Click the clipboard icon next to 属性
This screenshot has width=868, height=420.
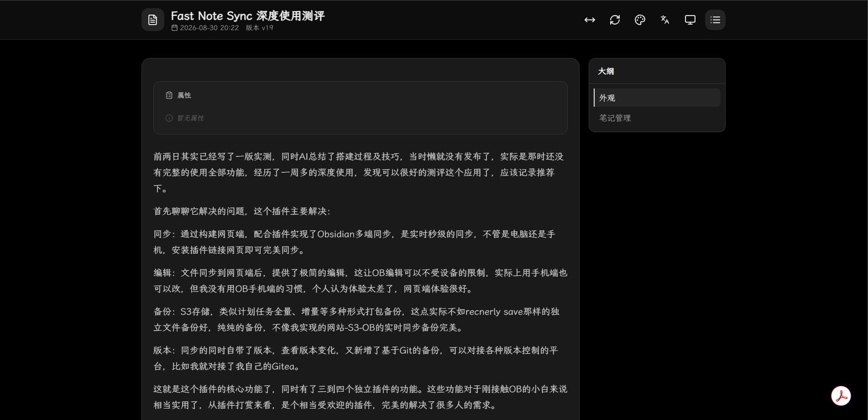pyautogui.click(x=169, y=95)
